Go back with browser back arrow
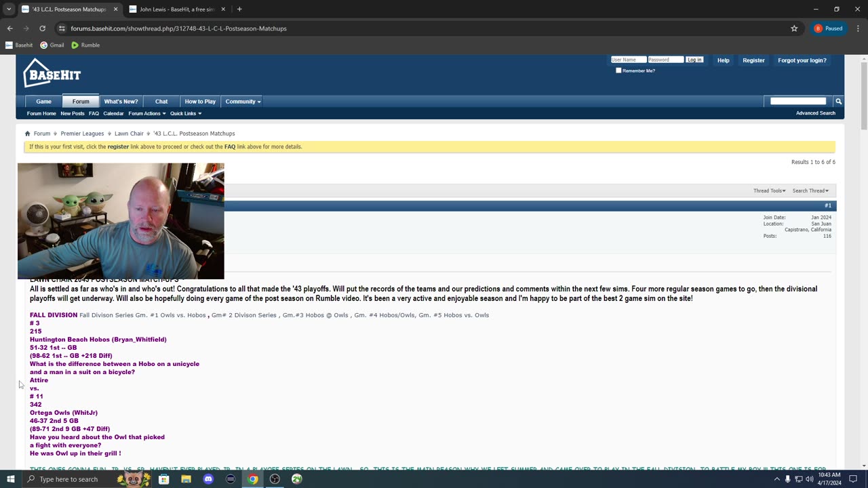The height and width of the screenshot is (488, 868). (9, 28)
